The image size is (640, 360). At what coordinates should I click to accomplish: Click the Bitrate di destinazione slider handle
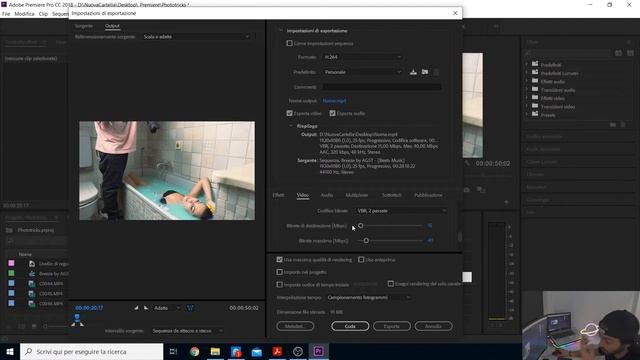[360, 225]
